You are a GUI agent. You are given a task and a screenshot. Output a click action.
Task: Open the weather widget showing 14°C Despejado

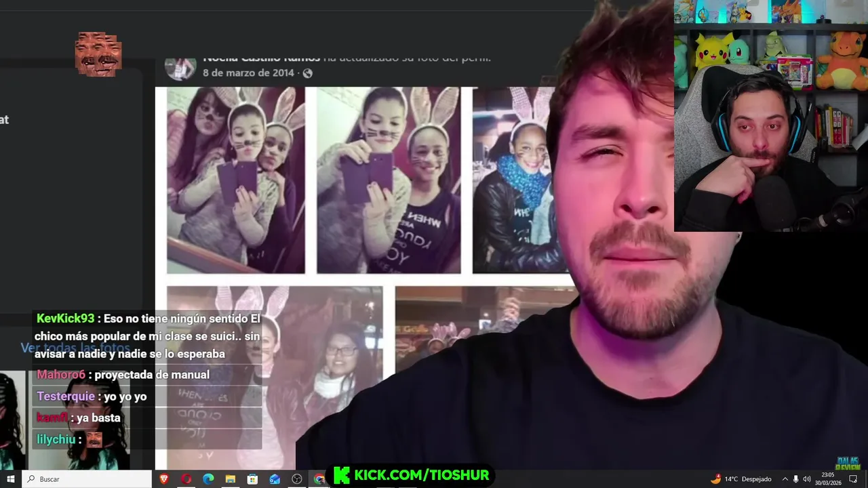click(x=741, y=479)
